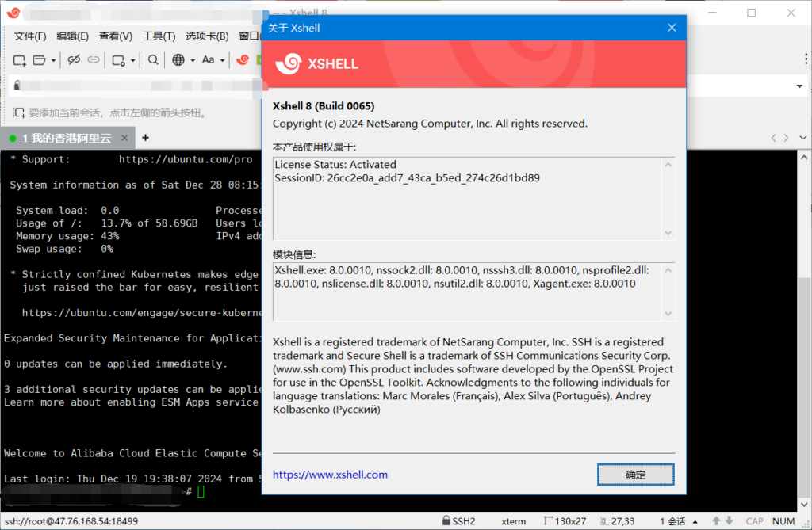
Task: Click the terminal prompt cursor
Action: pyautogui.click(x=201, y=491)
